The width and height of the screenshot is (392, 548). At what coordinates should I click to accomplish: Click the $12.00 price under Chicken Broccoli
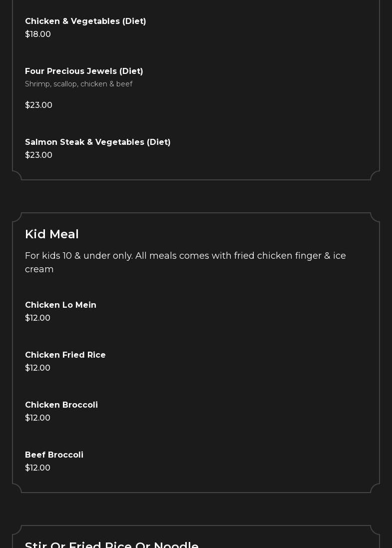(37, 418)
